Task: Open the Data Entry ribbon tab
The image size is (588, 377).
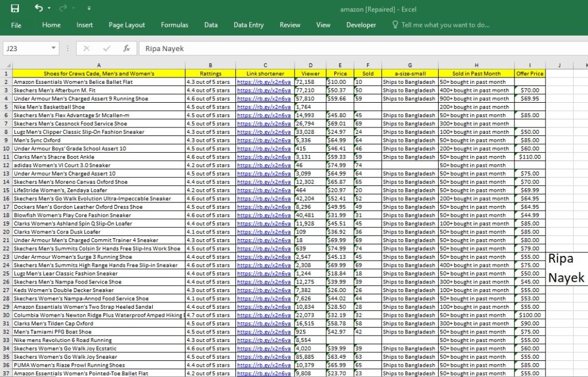Action: click(x=249, y=25)
